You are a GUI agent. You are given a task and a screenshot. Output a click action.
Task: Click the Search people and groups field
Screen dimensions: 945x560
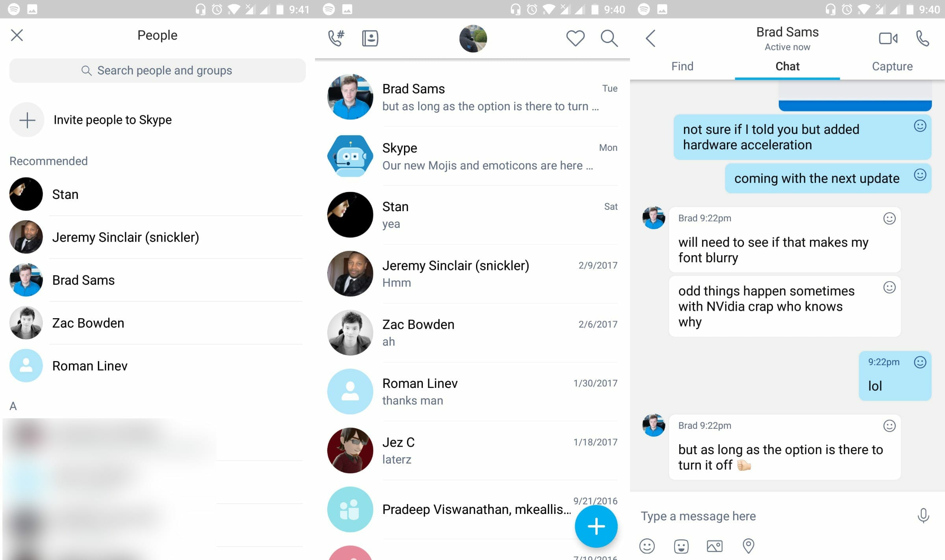(157, 70)
